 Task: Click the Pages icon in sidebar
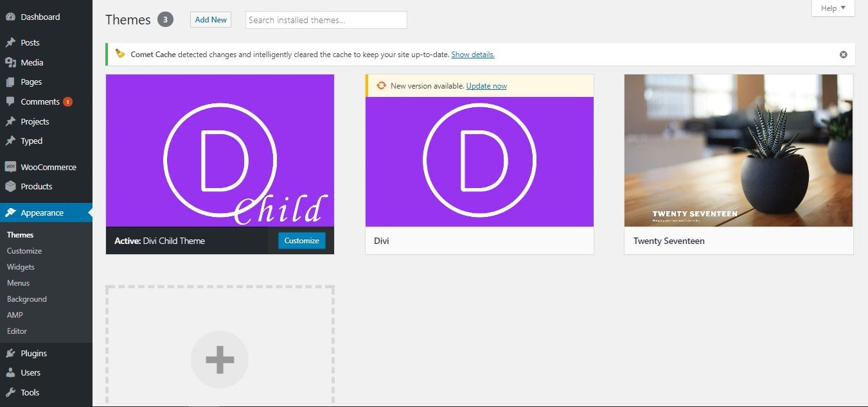click(10, 82)
